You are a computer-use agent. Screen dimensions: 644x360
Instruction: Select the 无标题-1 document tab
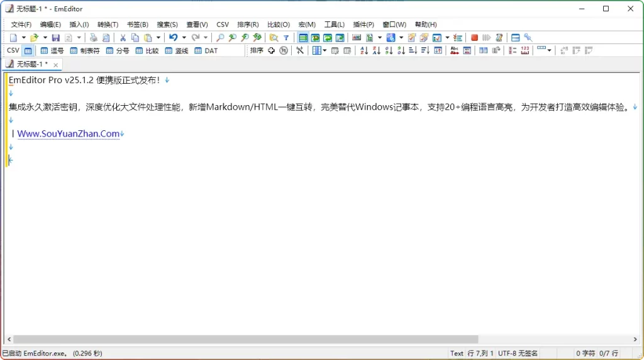[x=32, y=64]
